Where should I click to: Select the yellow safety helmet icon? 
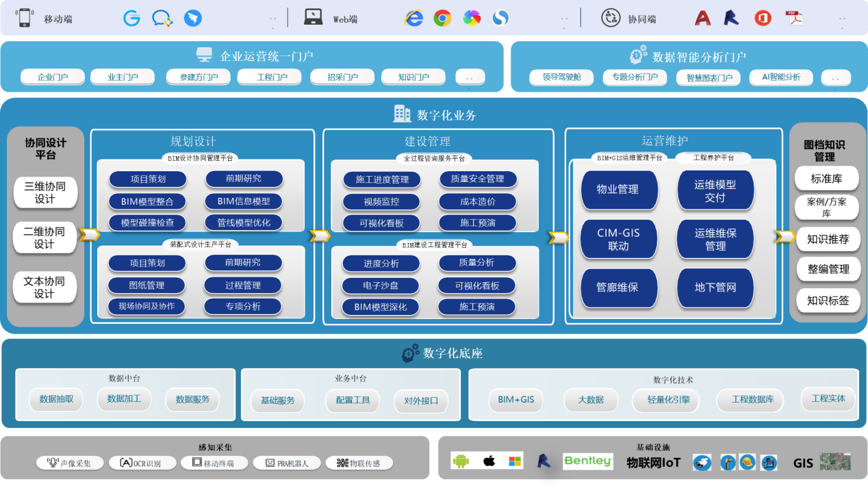tap(748, 462)
